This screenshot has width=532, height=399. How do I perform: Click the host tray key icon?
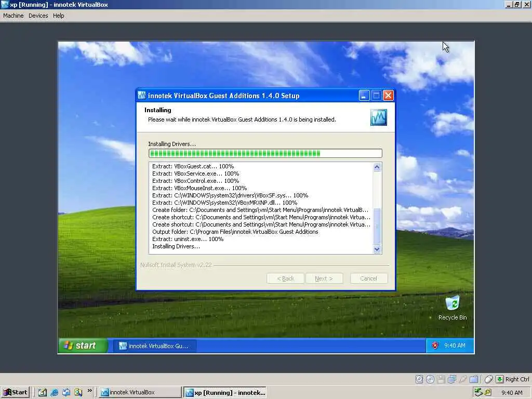pos(488,392)
